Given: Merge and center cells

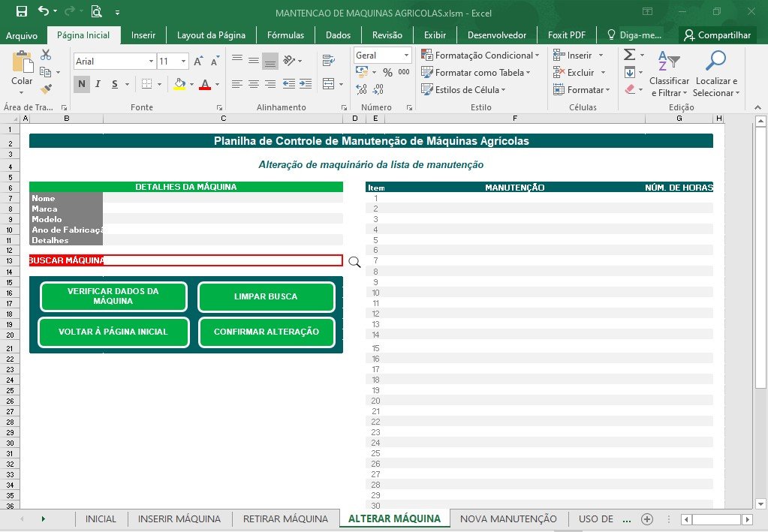Looking at the screenshot, I should tap(329, 84).
